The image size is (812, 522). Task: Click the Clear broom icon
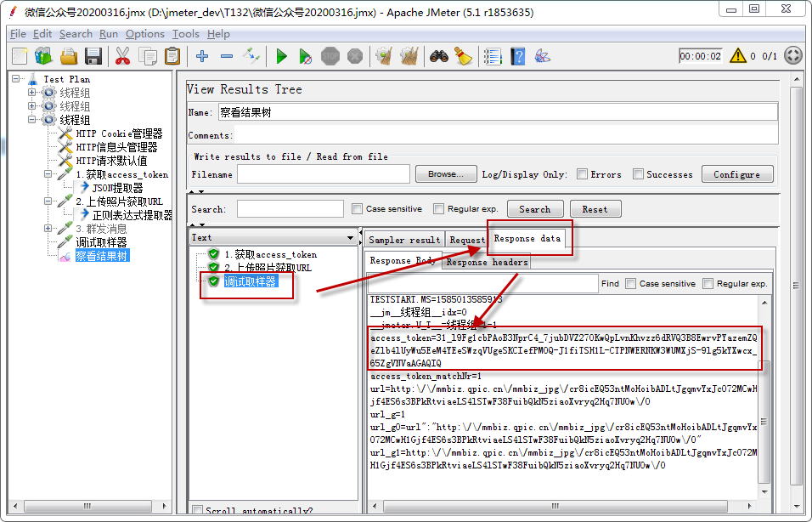(384, 56)
